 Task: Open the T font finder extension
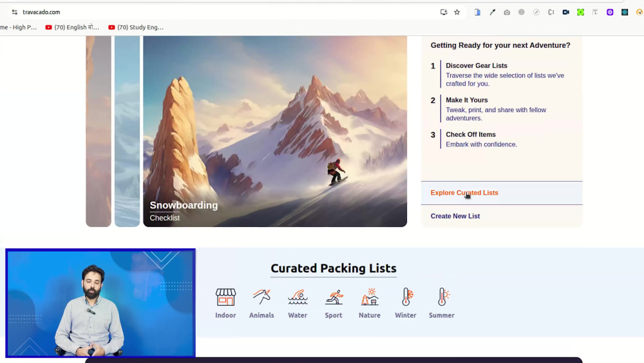point(595,12)
